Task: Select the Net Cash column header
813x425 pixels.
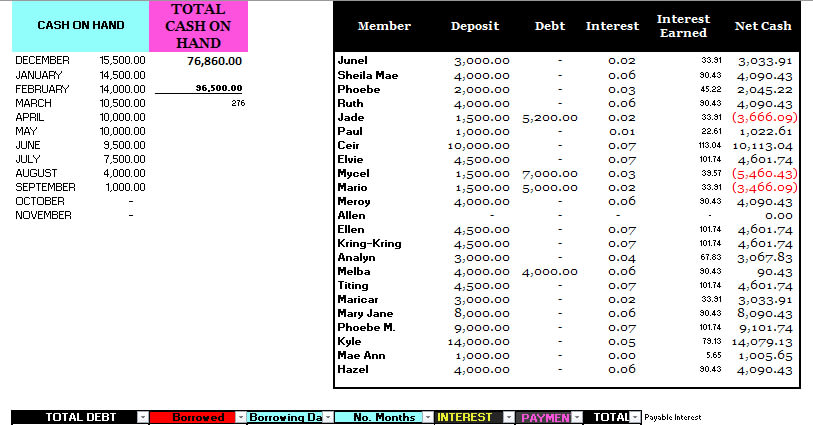Action: pos(763,26)
